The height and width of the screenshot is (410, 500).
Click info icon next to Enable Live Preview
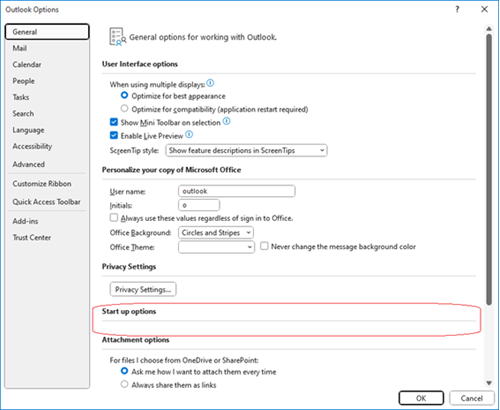[189, 135]
